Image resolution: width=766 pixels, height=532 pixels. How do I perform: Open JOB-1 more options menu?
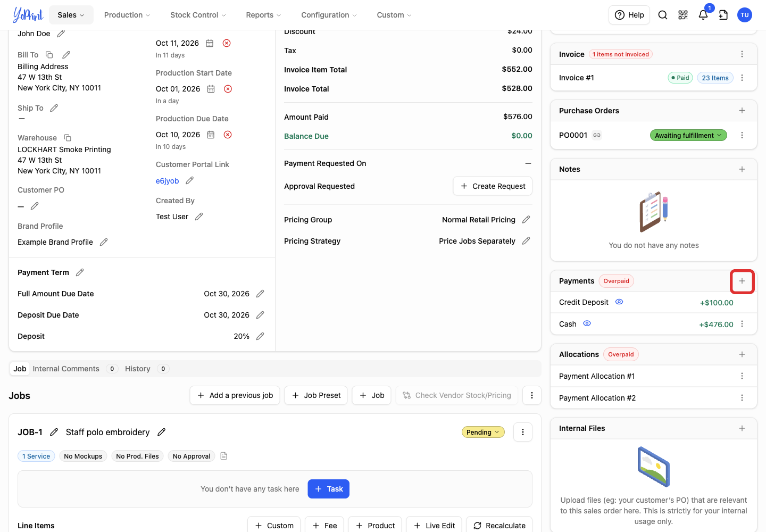pyautogui.click(x=523, y=432)
